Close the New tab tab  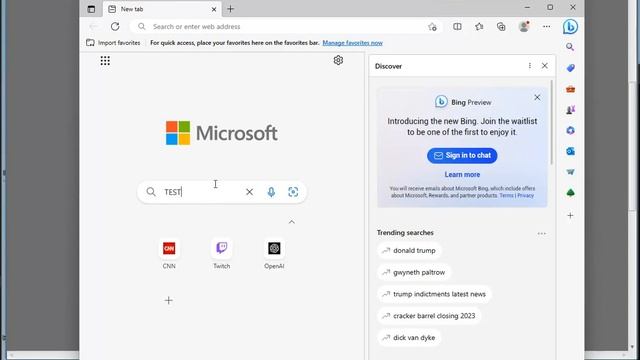pyautogui.click(x=214, y=9)
